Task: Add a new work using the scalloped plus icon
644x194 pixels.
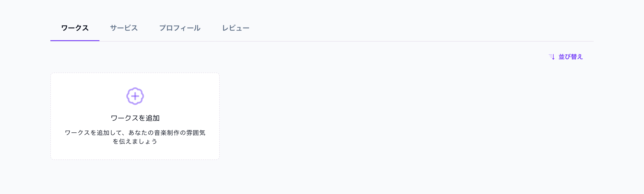Action: coord(135,96)
